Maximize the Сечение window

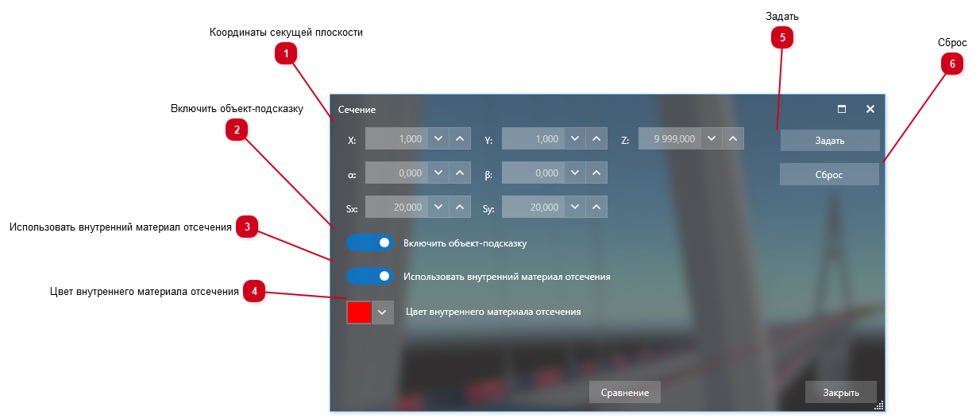coord(842,109)
